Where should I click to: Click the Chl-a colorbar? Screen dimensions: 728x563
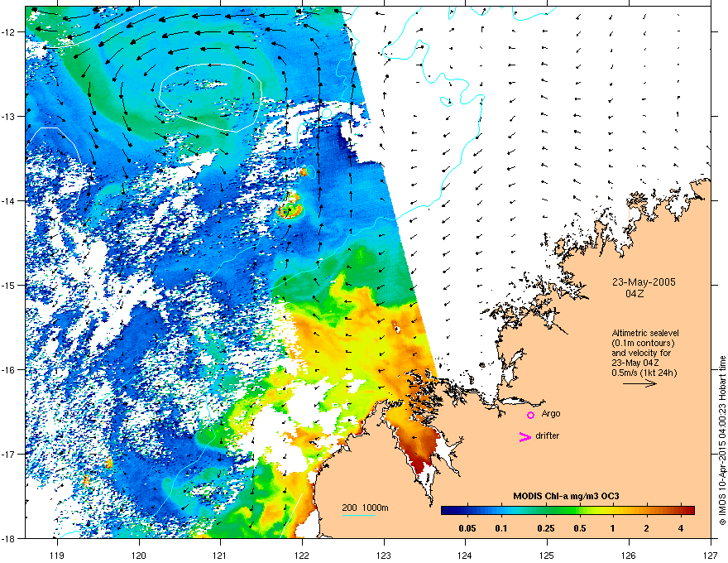(568, 510)
